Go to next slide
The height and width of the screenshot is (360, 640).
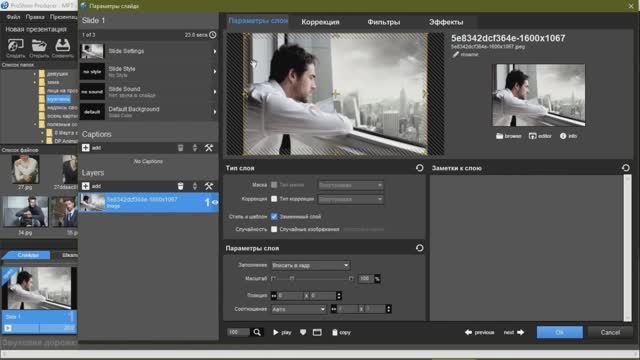coord(513,332)
